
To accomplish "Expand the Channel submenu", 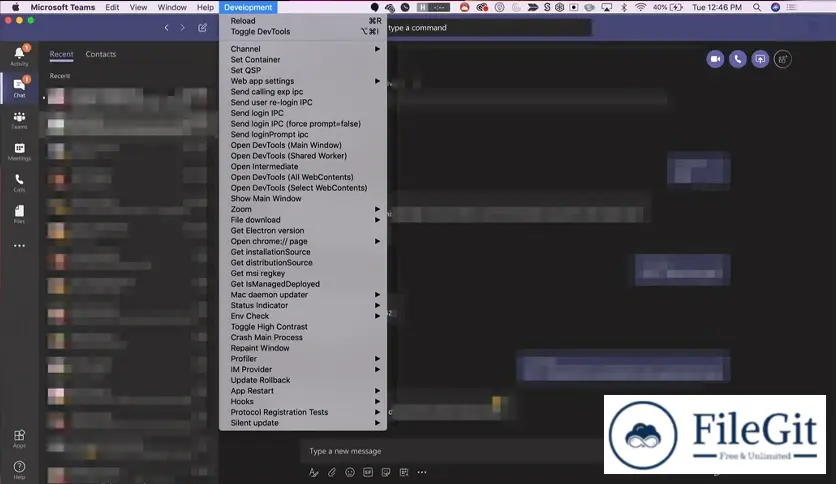I will click(x=303, y=49).
